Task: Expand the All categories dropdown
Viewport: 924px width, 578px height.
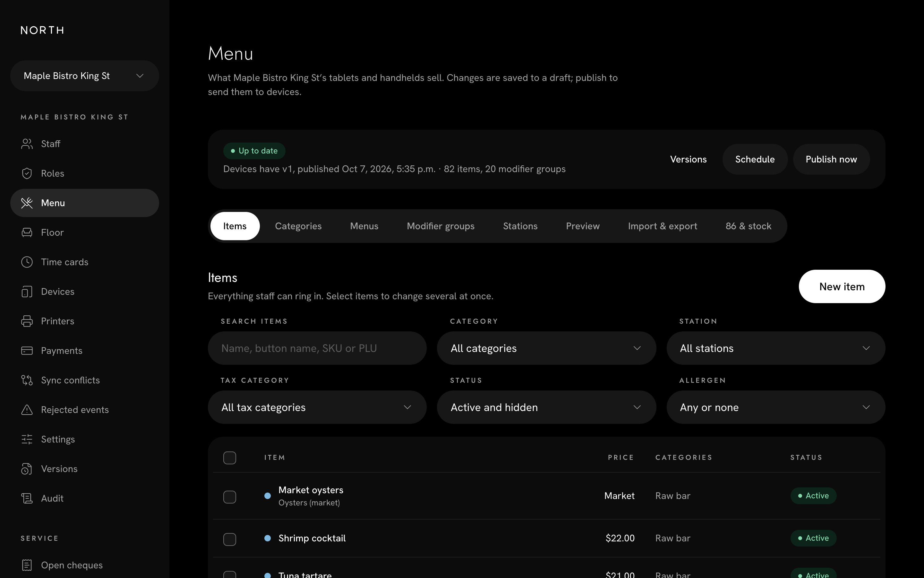Action: point(546,348)
